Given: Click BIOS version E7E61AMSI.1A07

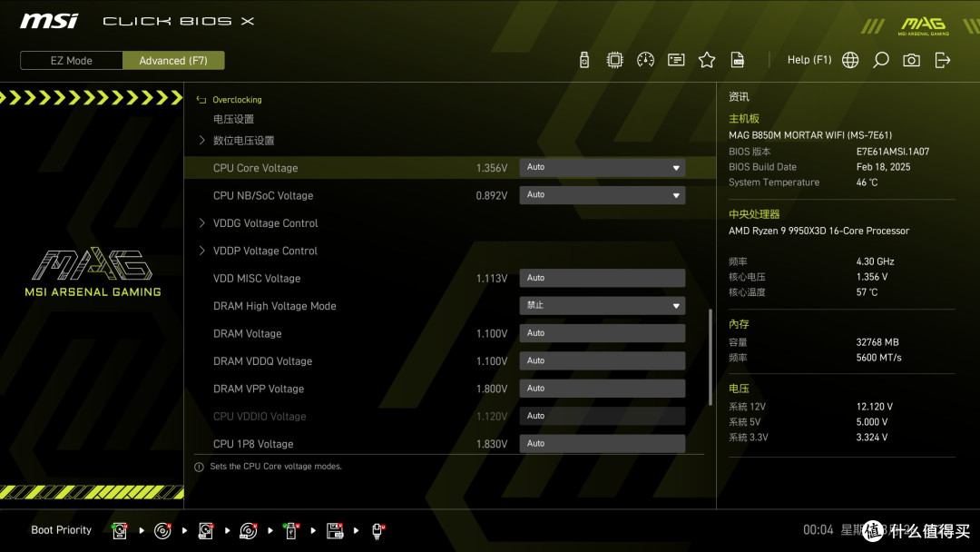Looking at the screenshot, I should (893, 152).
